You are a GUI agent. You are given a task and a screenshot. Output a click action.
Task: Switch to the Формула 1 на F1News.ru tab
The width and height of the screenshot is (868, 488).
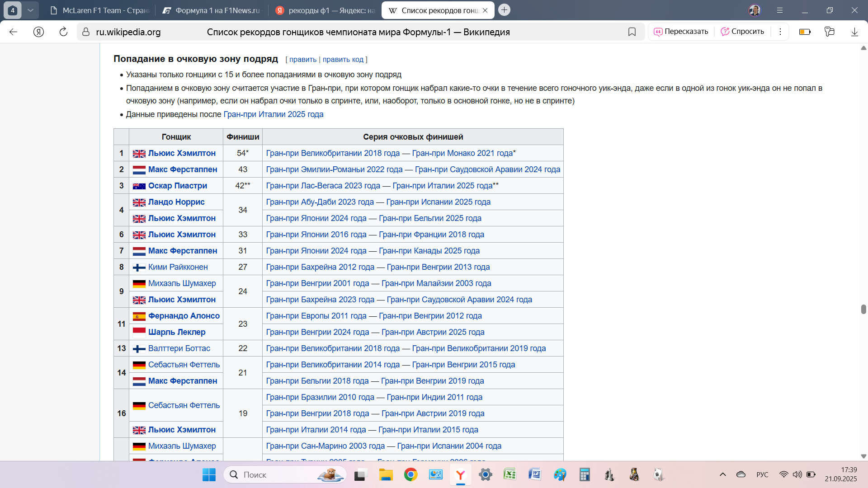tap(212, 10)
